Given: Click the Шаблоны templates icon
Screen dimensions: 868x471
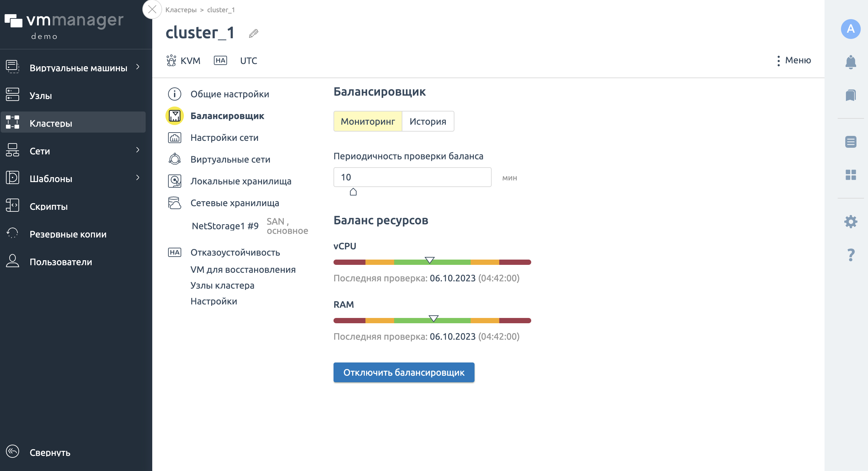Looking at the screenshot, I should [13, 178].
